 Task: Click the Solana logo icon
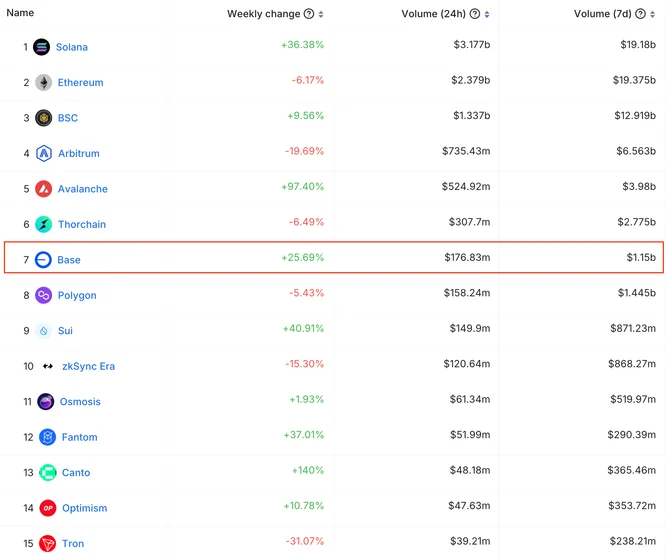[x=42, y=47]
